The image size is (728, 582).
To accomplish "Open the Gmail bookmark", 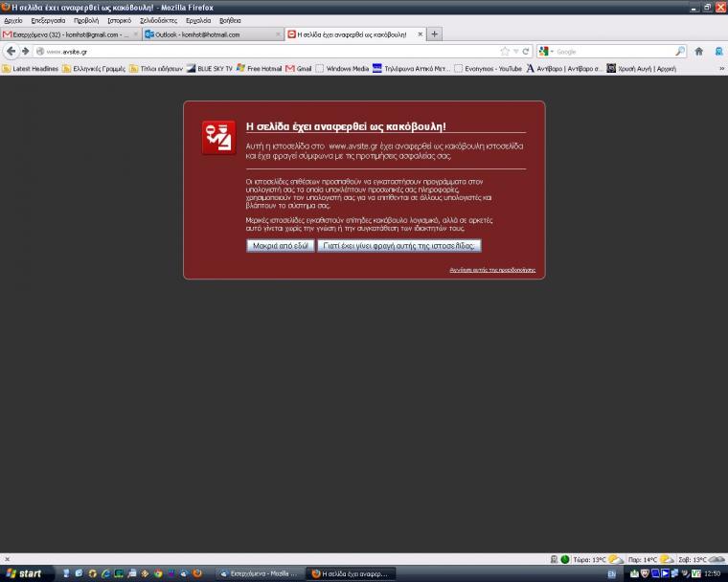I will 299,69.
